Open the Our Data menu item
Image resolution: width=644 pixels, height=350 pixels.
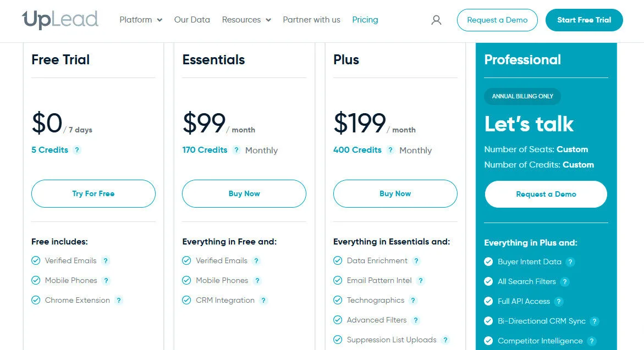tap(192, 20)
